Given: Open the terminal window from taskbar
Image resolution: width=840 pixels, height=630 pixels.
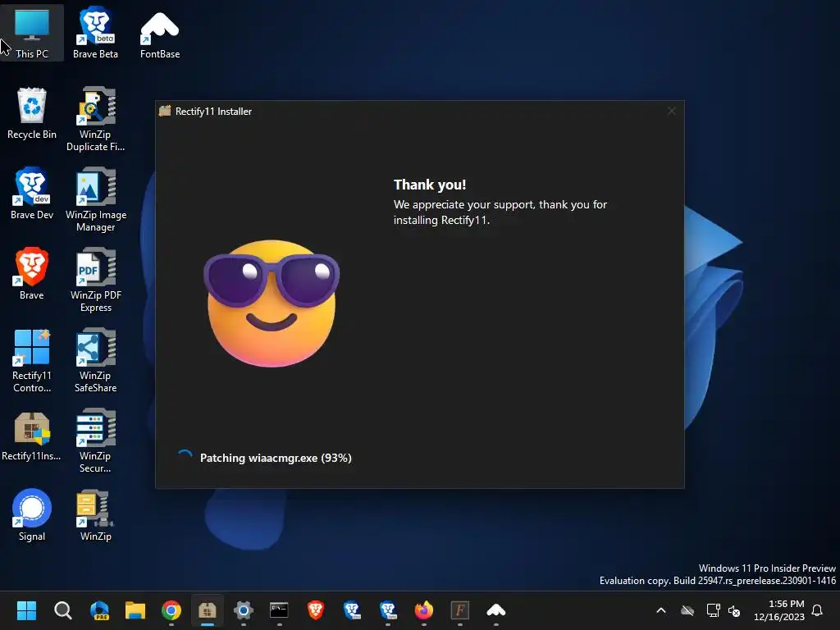Looking at the screenshot, I should pyautogui.click(x=279, y=610).
